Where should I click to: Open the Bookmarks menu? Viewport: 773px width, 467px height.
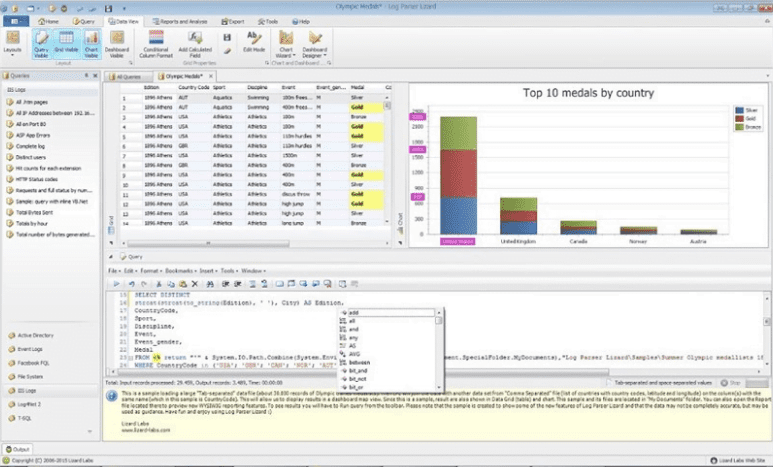point(180,271)
